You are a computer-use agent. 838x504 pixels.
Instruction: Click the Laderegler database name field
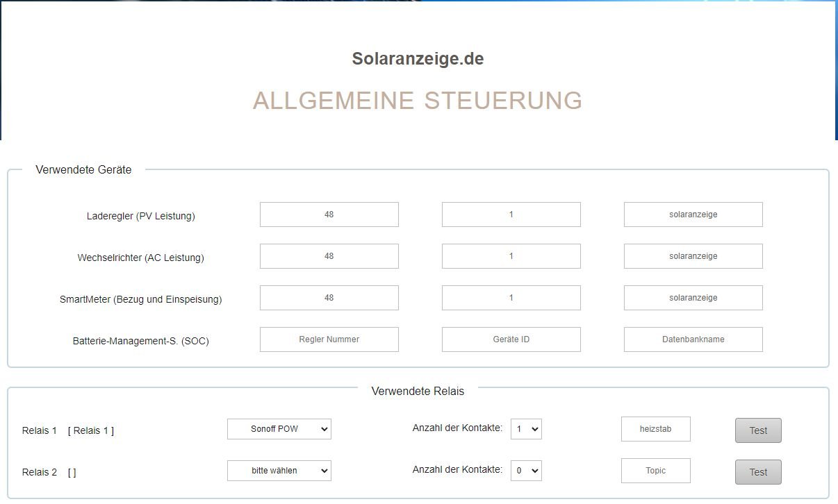(693, 215)
